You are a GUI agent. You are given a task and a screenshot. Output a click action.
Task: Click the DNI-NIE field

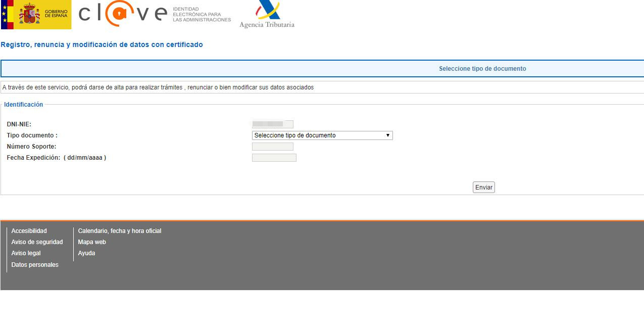(272, 124)
